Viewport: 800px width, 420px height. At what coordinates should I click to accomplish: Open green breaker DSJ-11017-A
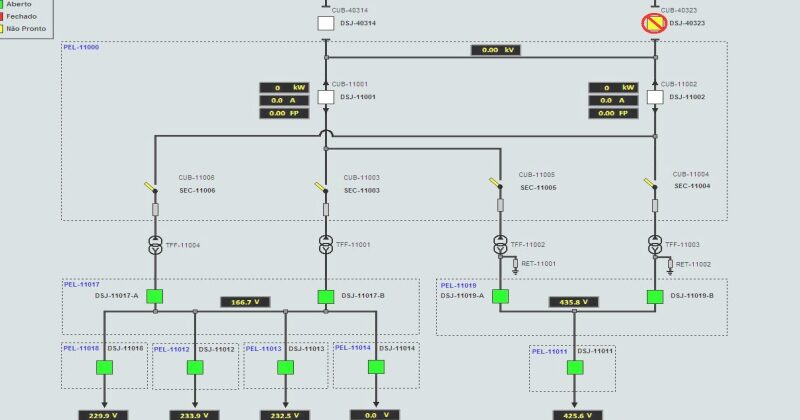[x=155, y=296]
